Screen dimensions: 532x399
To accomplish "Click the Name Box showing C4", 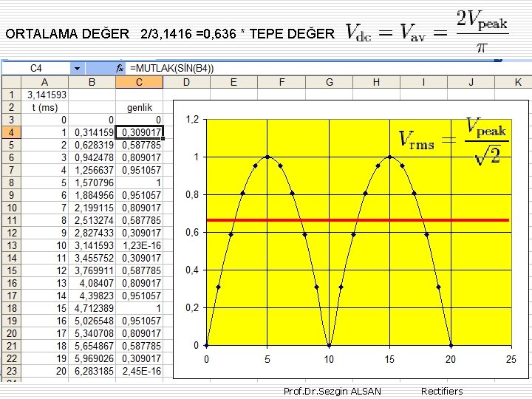I will point(36,69).
